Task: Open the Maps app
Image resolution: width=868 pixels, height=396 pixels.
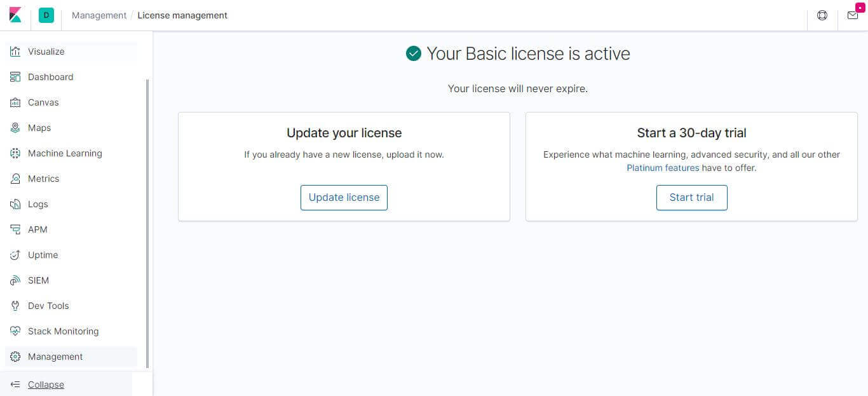Action: click(x=39, y=128)
